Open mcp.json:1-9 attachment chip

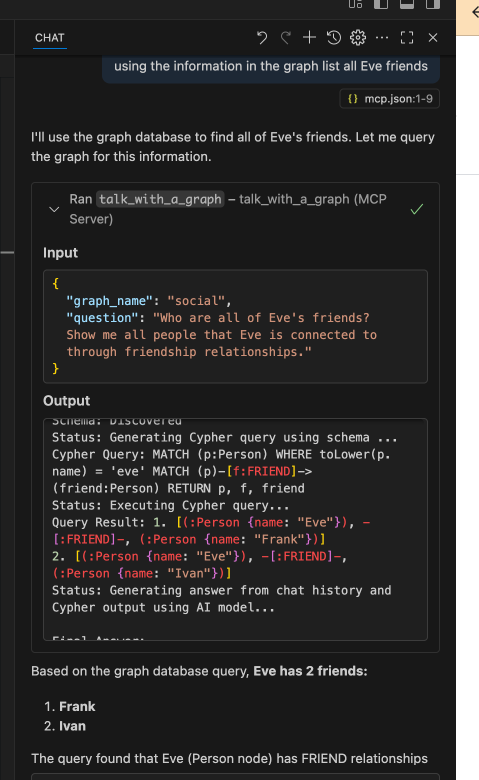pos(390,99)
